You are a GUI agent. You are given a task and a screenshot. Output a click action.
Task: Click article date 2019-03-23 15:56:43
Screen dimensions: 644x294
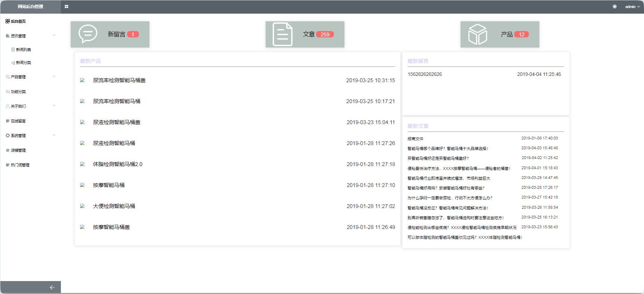(540, 227)
